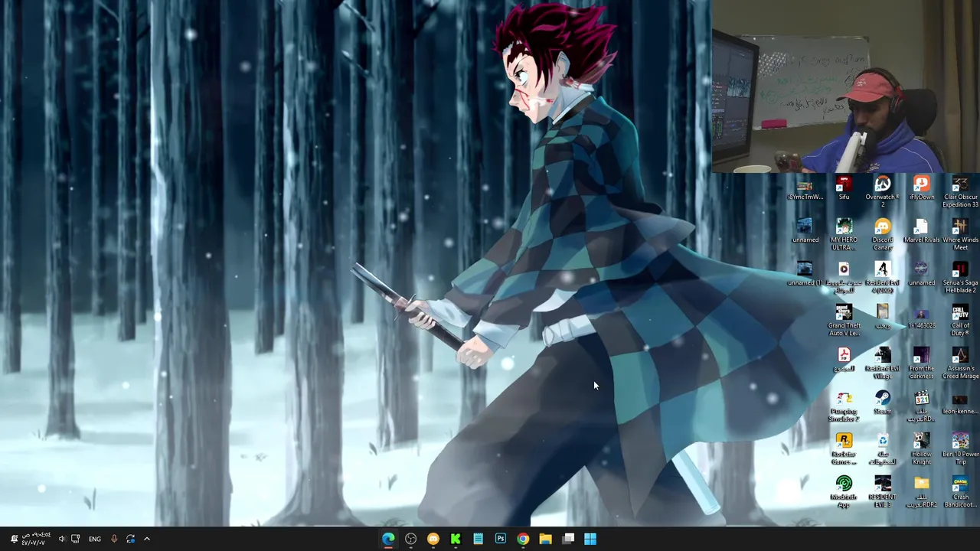Select the Marvel Rivals shortcut
Screen dimensions: 980x551
pyautogui.click(x=921, y=231)
